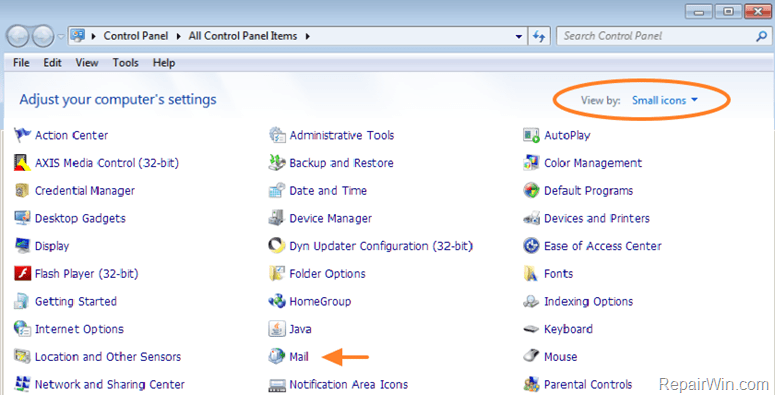The width and height of the screenshot is (775, 395).
Task: Open the AutoPlay icon
Action: click(531, 135)
